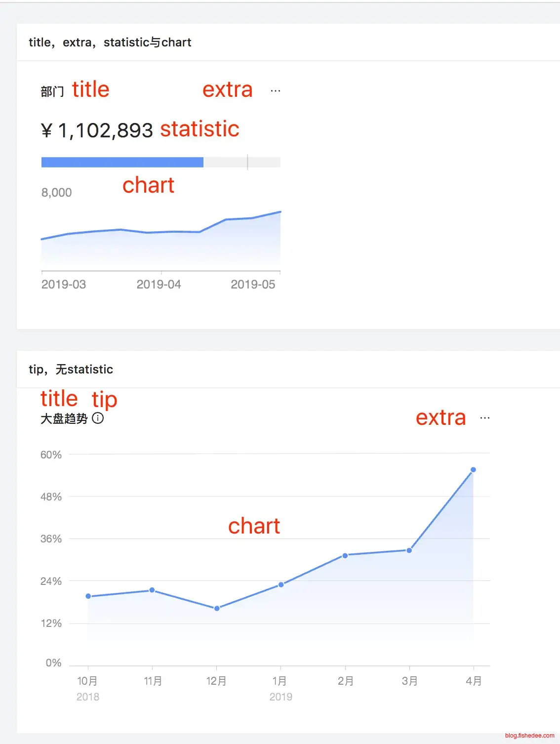Screen dimensions: 560x744
Task: Click the 部门 card title
Action: click(52, 92)
